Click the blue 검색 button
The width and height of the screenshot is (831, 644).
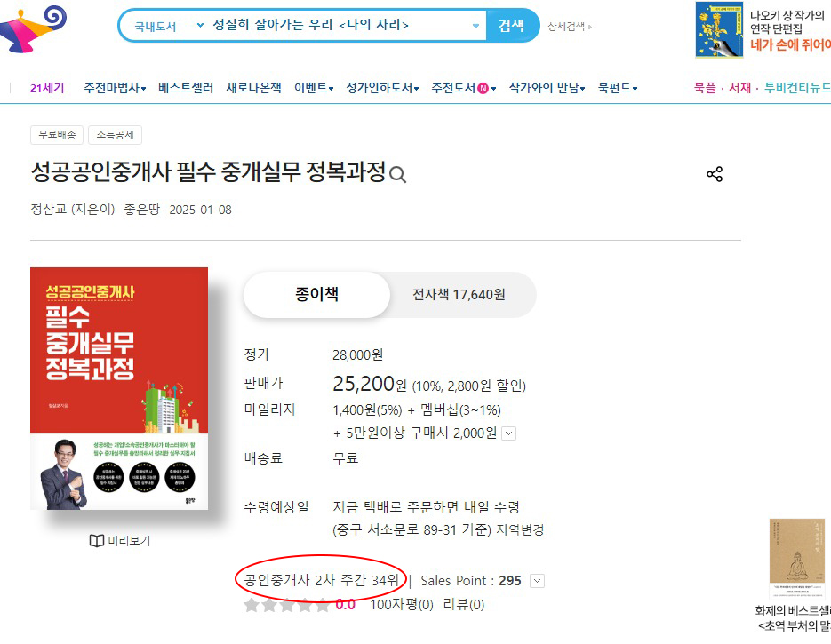(x=512, y=26)
